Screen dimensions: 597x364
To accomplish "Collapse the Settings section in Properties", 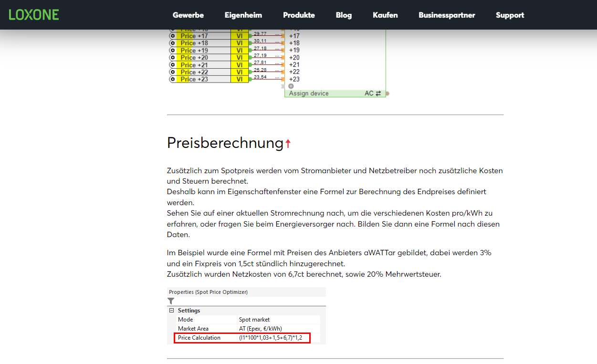I will pos(171,311).
